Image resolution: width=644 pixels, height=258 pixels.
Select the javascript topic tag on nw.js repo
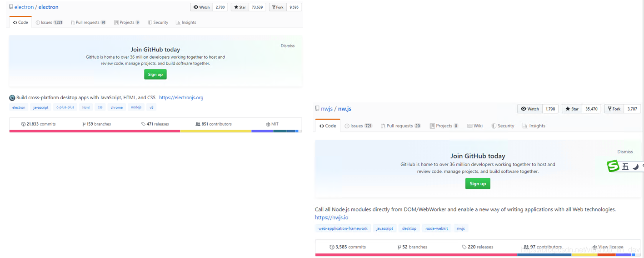pyautogui.click(x=384, y=228)
